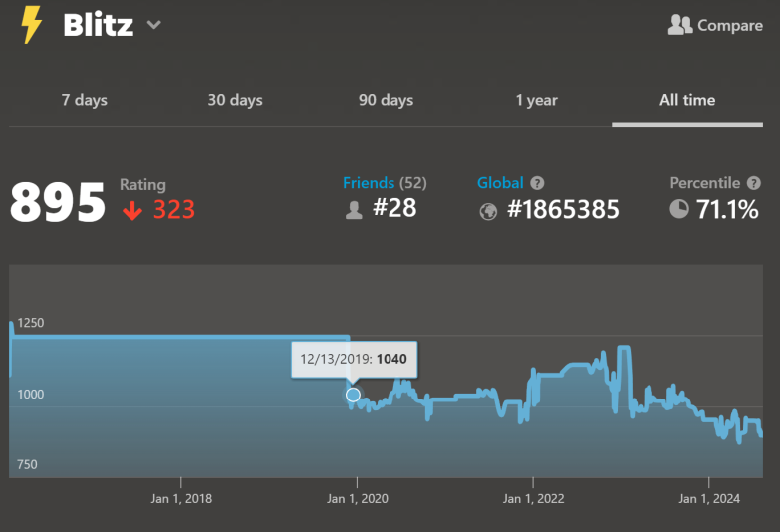Image resolution: width=780 pixels, height=532 pixels.
Task: Switch to the 1 year tab
Action: [536, 100]
